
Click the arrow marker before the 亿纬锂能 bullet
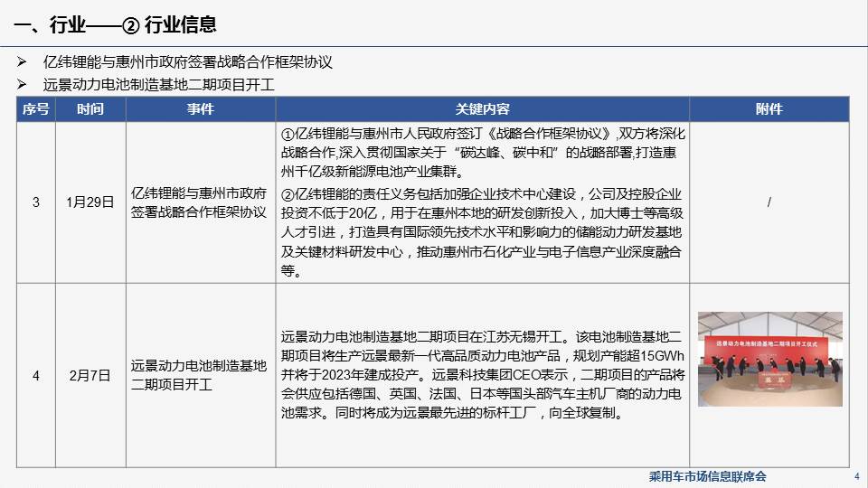pos(22,61)
